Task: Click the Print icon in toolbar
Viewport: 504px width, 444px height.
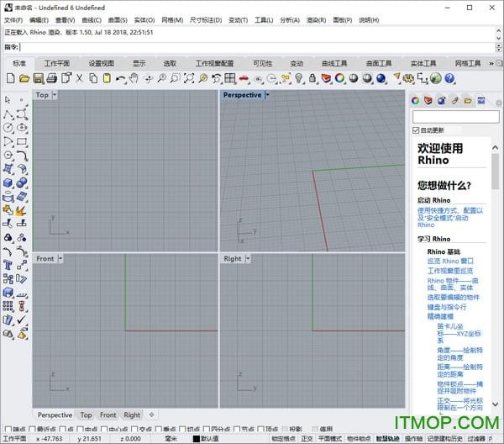Action: pos(52,78)
